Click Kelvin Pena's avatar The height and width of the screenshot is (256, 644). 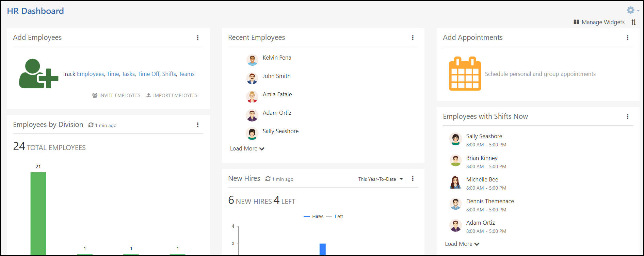tap(252, 60)
